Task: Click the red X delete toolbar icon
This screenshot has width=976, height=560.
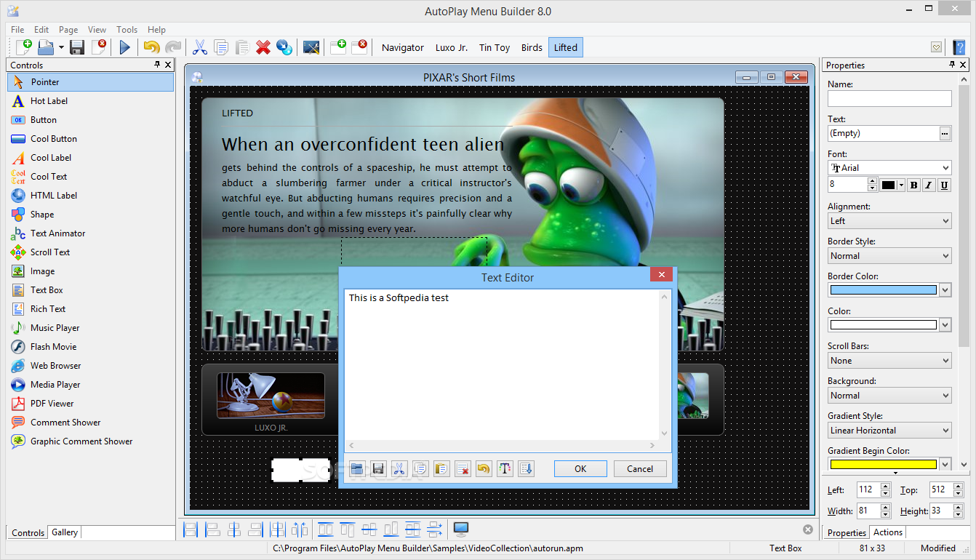Action: point(263,47)
